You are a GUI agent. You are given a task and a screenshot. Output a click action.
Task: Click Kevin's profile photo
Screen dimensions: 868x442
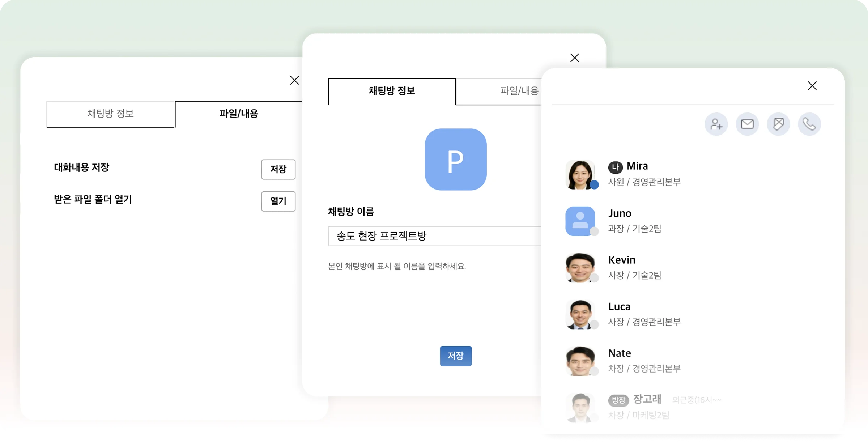click(580, 268)
